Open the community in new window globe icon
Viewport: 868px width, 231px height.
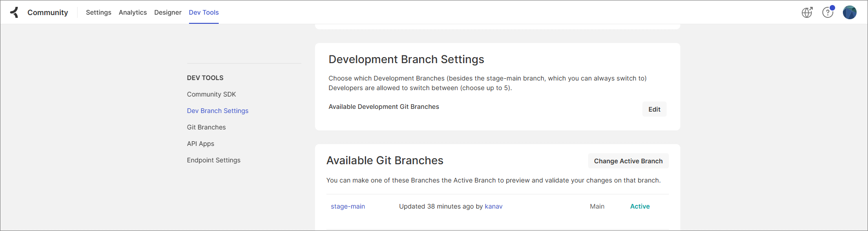(x=807, y=12)
